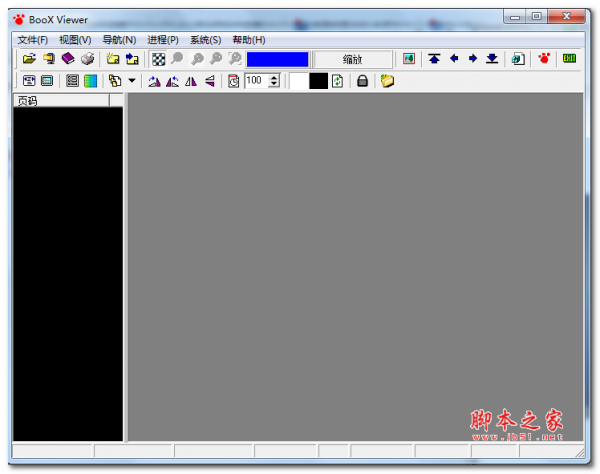Click the 100 value input field

[x=257, y=81]
